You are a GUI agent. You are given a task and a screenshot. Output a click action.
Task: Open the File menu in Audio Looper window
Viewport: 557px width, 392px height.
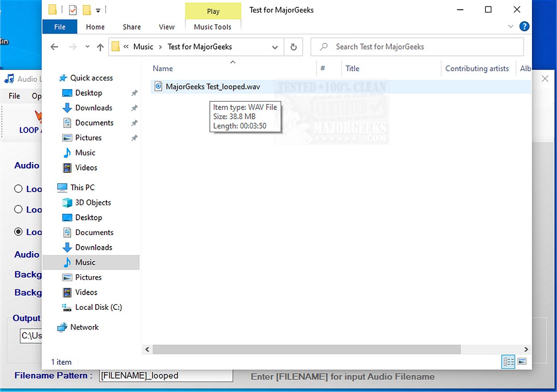click(x=14, y=96)
